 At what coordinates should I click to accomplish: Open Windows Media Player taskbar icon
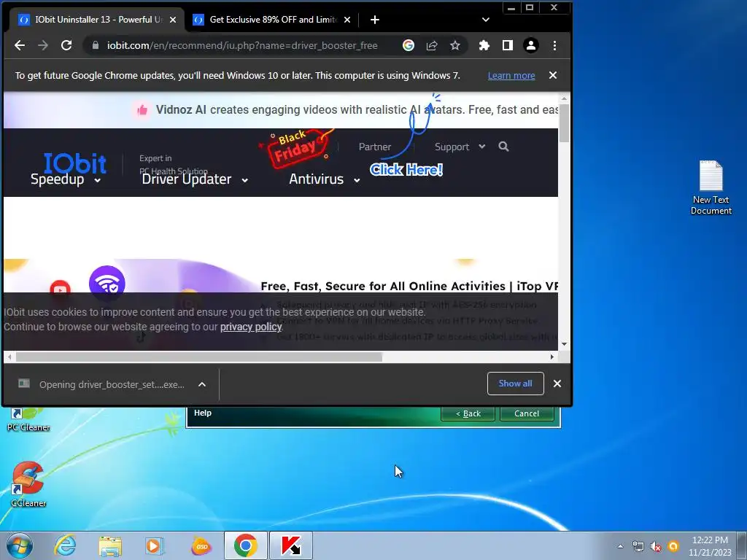(155, 545)
